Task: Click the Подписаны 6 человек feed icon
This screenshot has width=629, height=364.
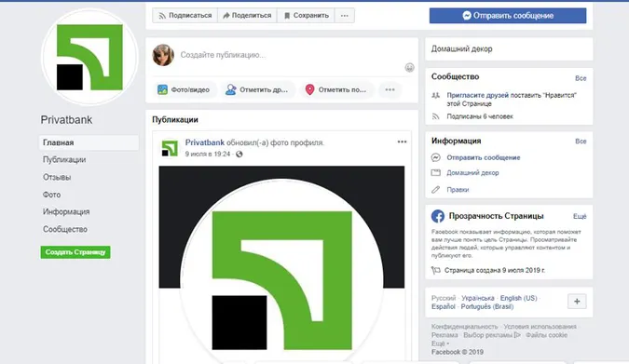Action: click(436, 116)
